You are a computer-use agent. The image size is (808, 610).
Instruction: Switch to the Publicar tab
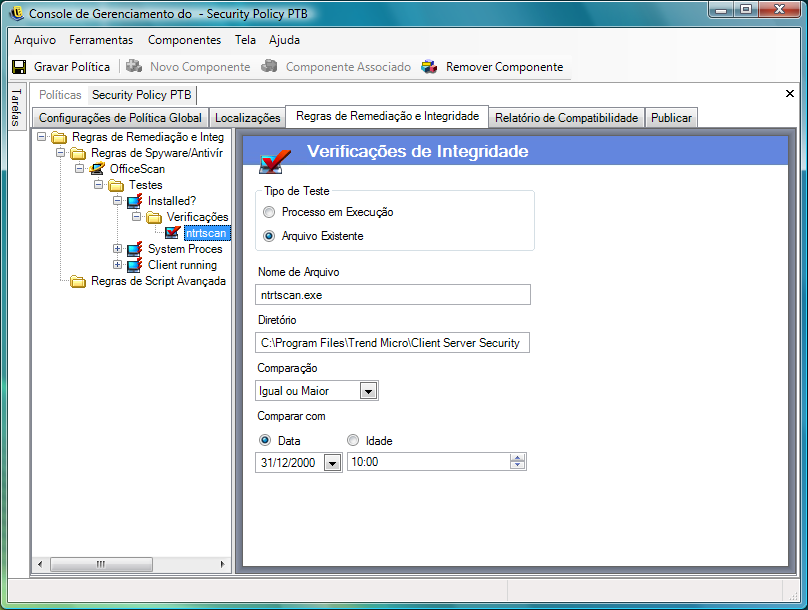pos(671,118)
